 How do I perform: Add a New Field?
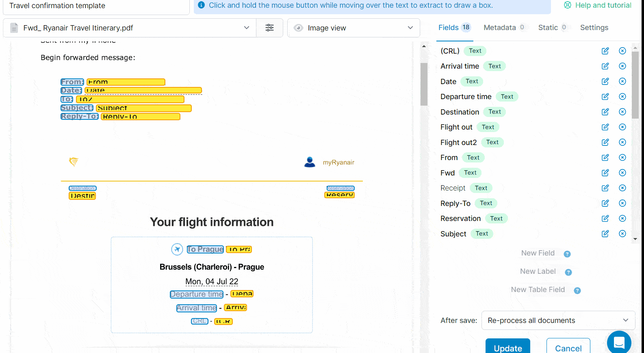[538, 253]
